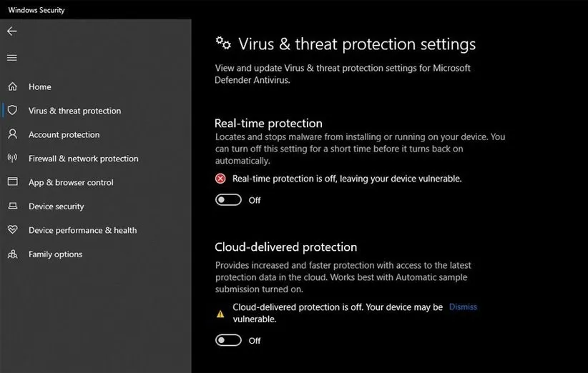Click the App & browser control icon
Image resolution: width=588 pixels, height=373 pixels.
pyautogui.click(x=12, y=182)
